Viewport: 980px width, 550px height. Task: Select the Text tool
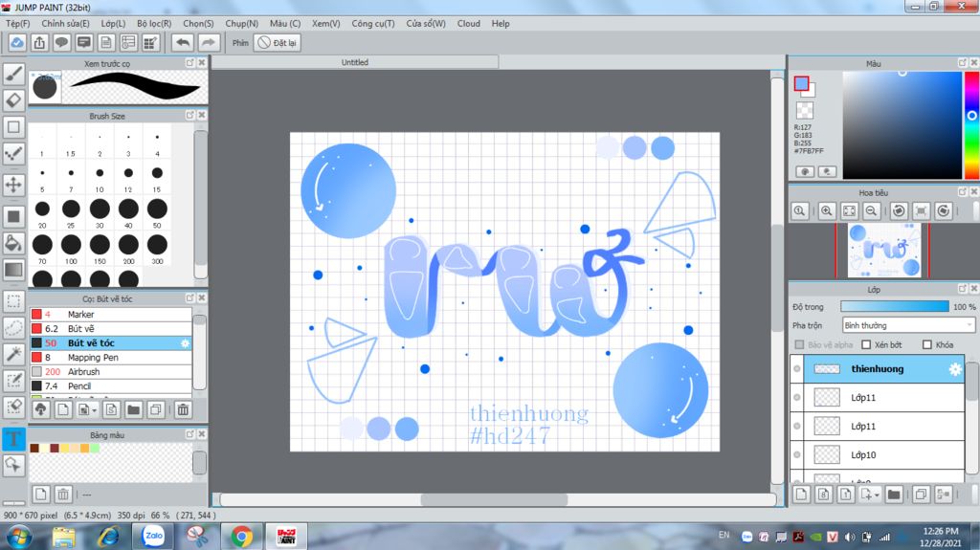click(13, 439)
